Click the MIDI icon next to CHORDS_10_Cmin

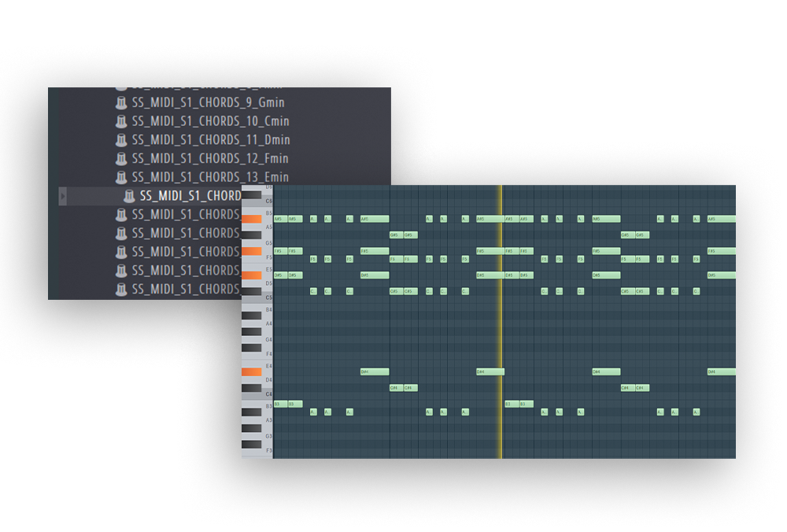coord(121,121)
